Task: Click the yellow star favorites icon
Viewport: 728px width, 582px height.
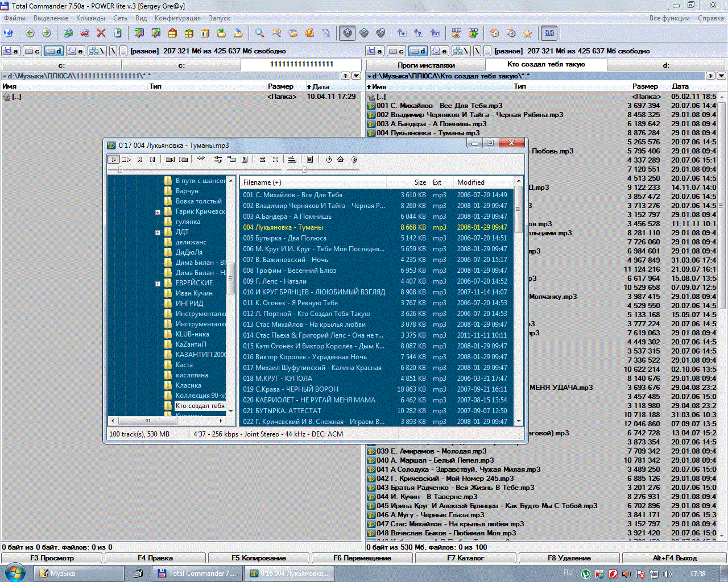Action: pyautogui.click(x=527, y=33)
